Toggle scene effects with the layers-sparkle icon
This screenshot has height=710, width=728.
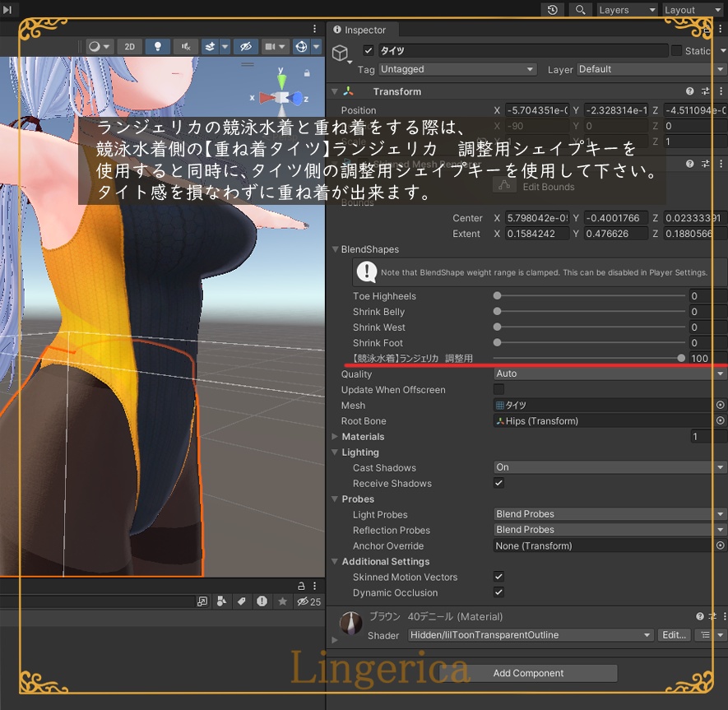coord(211,46)
